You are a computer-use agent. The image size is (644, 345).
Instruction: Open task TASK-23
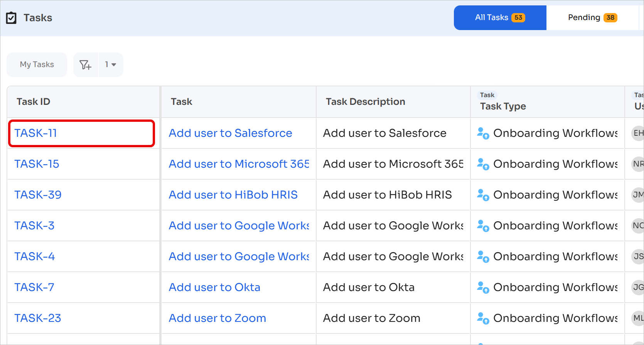pos(38,318)
